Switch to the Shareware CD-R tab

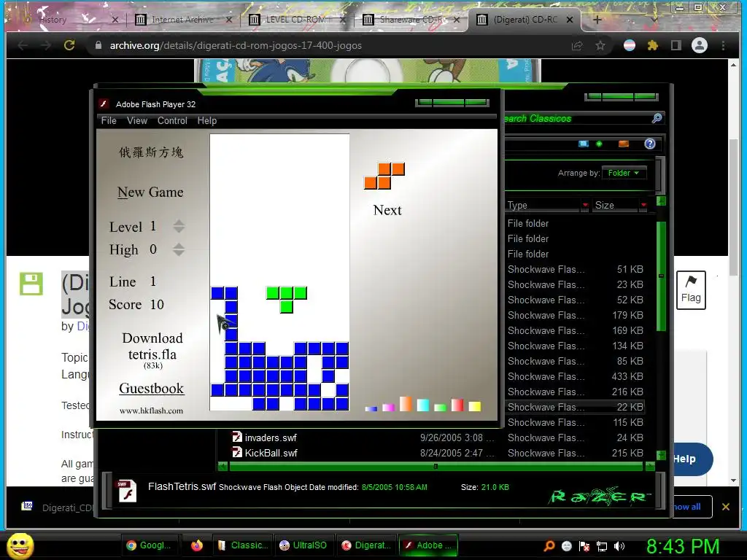pyautogui.click(x=410, y=20)
